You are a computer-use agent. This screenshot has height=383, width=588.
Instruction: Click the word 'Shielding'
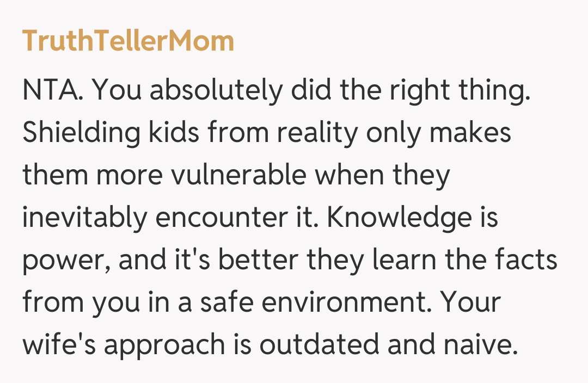(x=81, y=133)
